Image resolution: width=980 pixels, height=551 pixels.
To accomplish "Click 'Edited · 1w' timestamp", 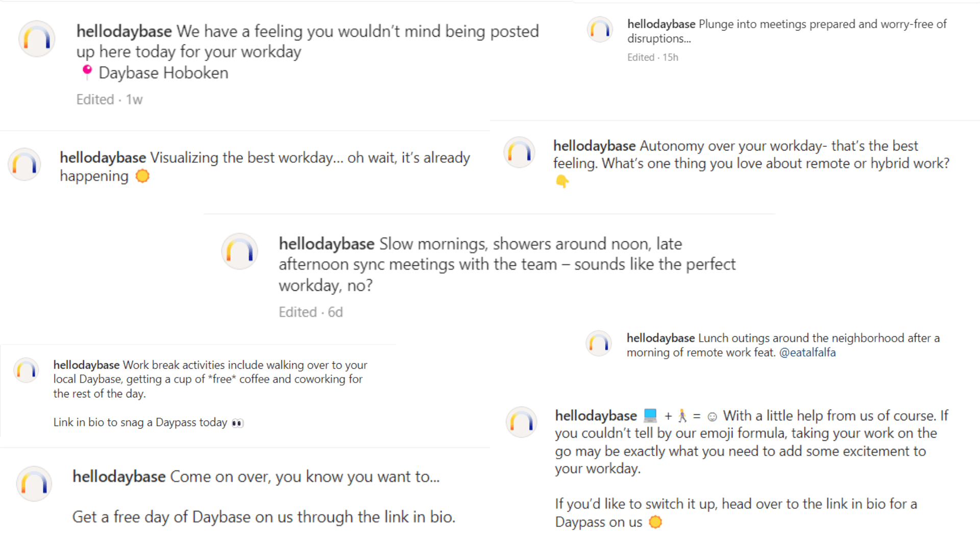I will point(109,99).
